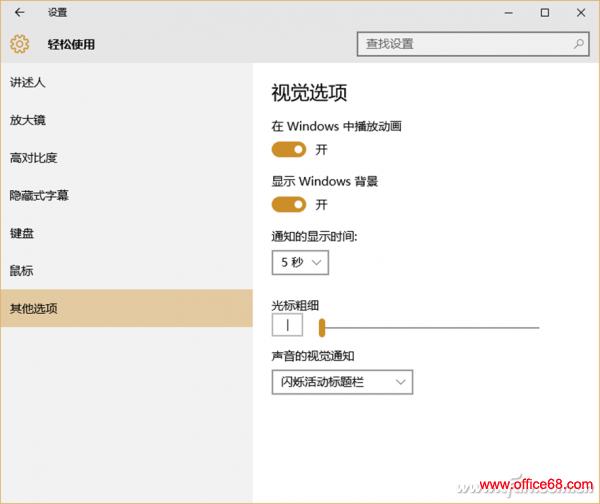The height and width of the screenshot is (504, 600).
Task: Click the 视觉选项 heading
Action: [309, 93]
